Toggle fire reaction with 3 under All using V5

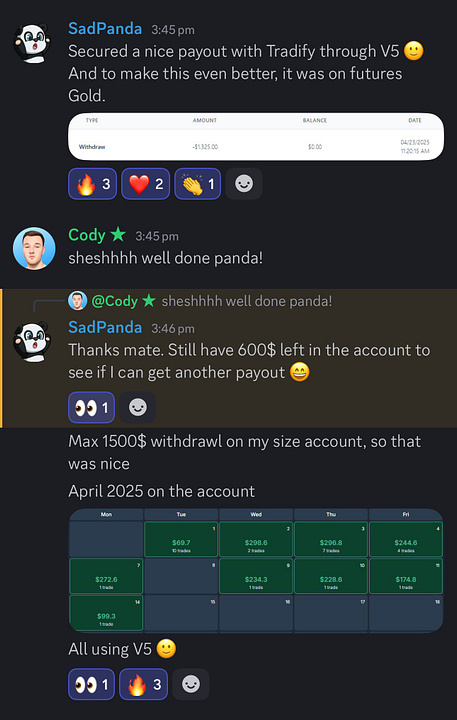click(143, 685)
